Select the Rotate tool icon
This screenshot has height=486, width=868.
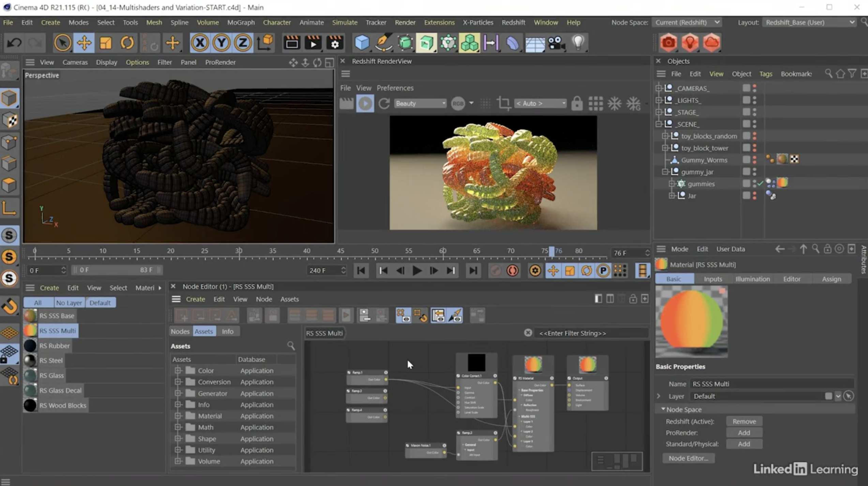[127, 43]
